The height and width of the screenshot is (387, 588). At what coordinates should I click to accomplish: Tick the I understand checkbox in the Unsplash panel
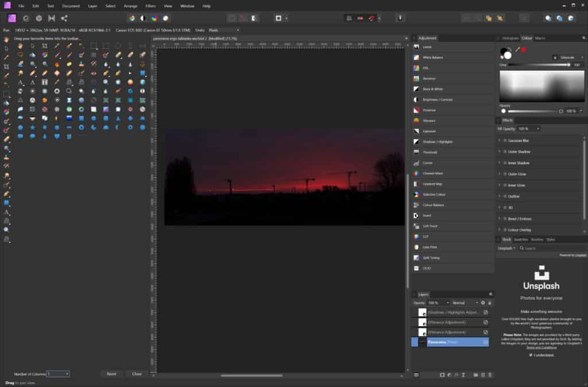(x=531, y=355)
